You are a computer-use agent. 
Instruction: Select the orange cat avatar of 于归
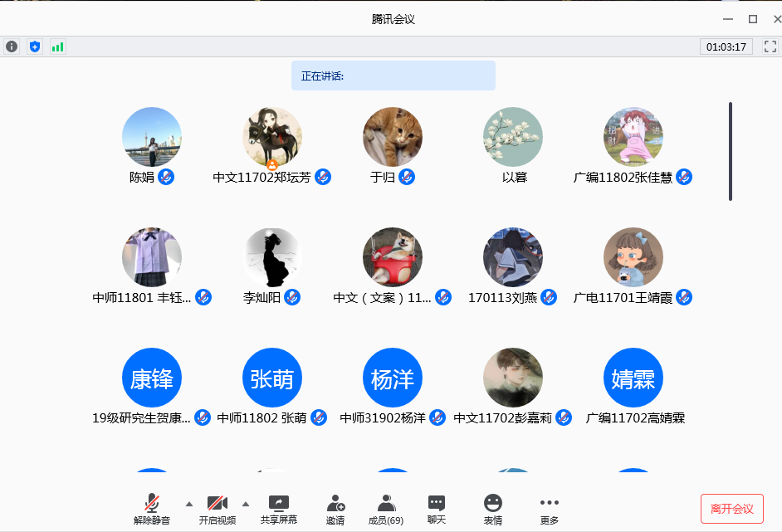pyautogui.click(x=393, y=137)
